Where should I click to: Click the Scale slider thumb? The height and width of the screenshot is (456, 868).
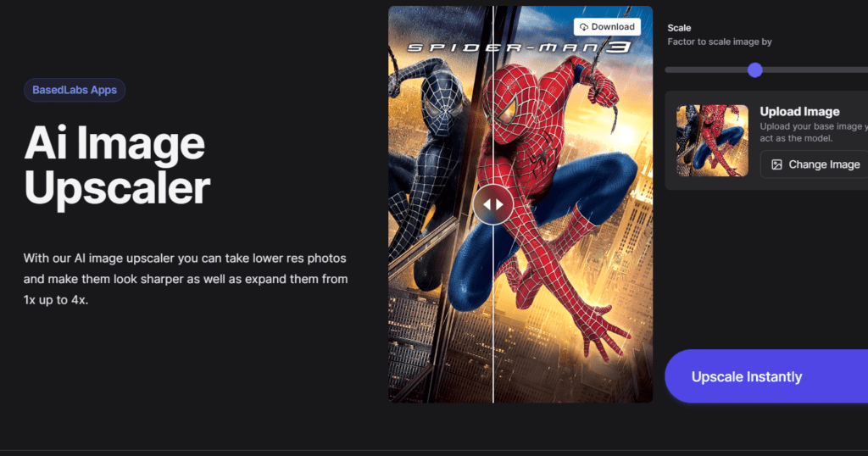click(755, 70)
